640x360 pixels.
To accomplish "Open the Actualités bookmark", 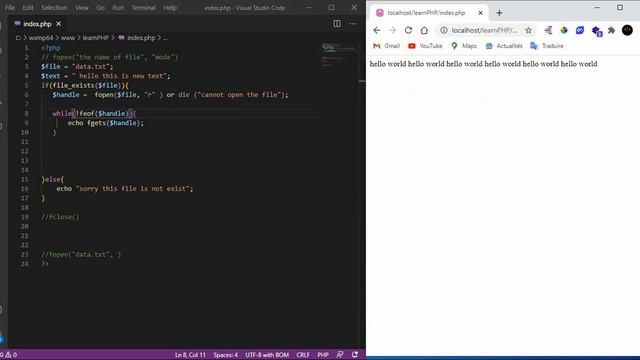I will tap(504, 46).
